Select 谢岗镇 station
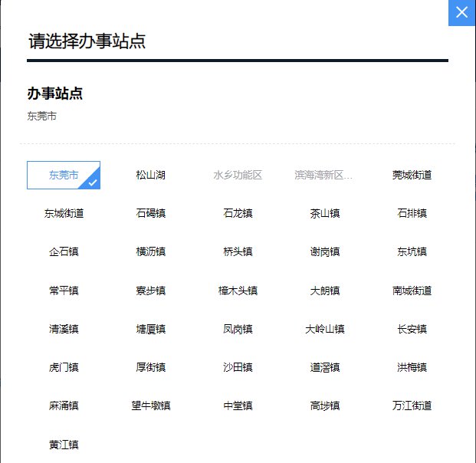This screenshot has width=476, height=463. click(325, 251)
